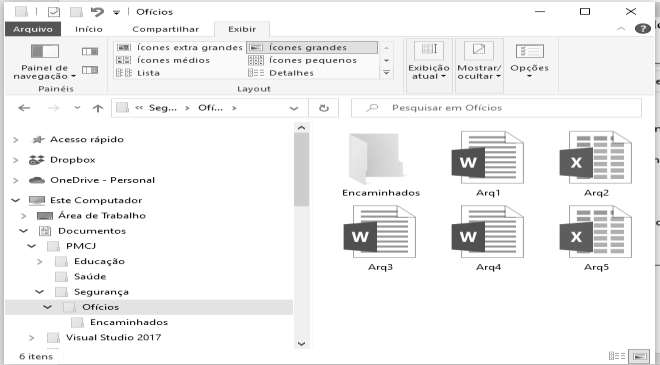Switch to details view in status bar

tap(617, 356)
